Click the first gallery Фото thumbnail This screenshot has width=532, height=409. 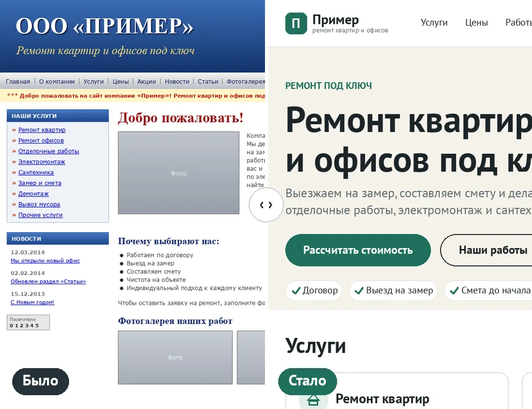coord(175,357)
